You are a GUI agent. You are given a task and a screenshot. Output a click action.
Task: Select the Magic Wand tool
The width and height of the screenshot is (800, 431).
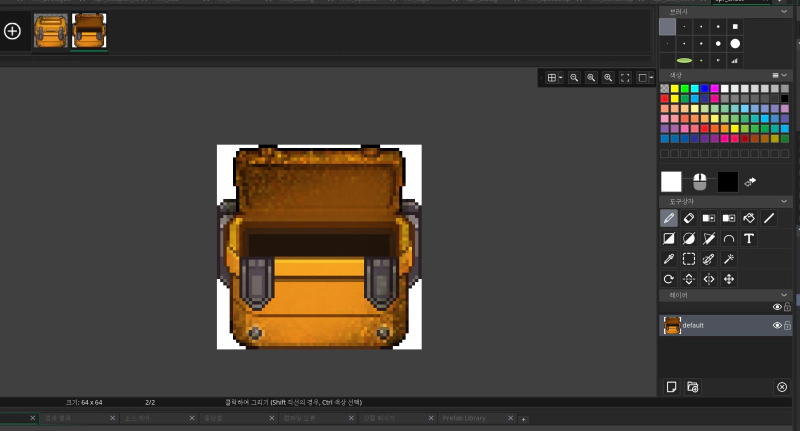click(729, 259)
